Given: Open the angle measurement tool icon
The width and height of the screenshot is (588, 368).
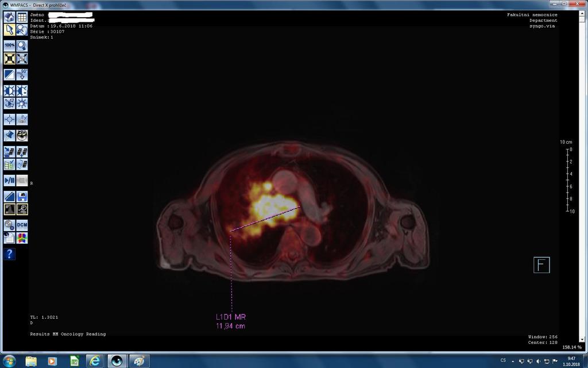Looking at the screenshot, I should click(x=22, y=120).
